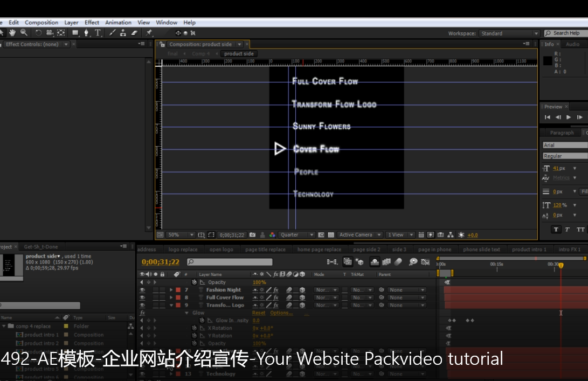Click Reset on the Glow effect
Image resolution: width=588 pixels, height=381 pixels.
(x=259, y=313)
